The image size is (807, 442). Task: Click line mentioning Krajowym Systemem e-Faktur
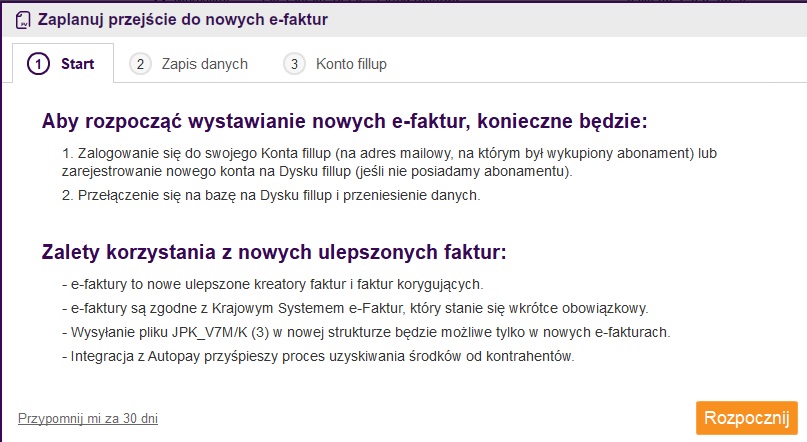pyautogui.click(x=355, y=308)
